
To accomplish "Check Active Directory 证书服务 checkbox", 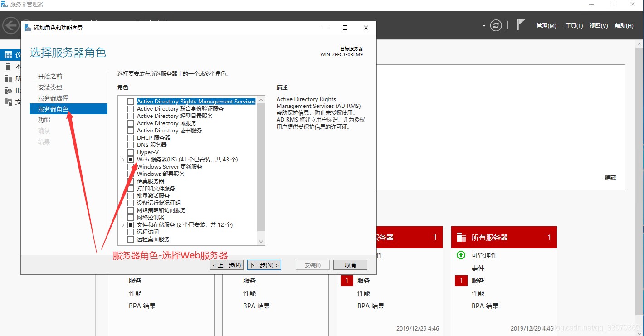I will tap(131, 131).
